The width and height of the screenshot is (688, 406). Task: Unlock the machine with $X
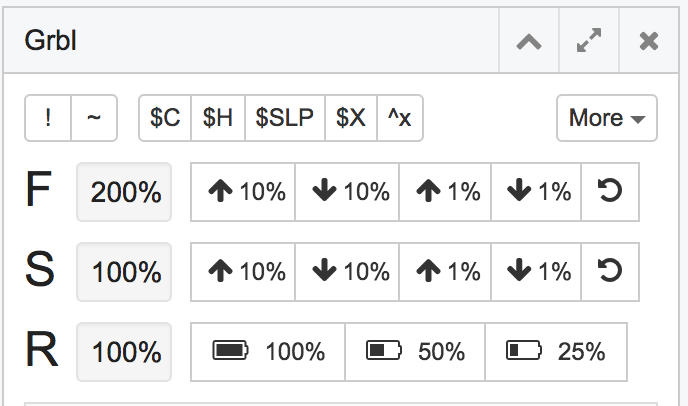point(350,118)
